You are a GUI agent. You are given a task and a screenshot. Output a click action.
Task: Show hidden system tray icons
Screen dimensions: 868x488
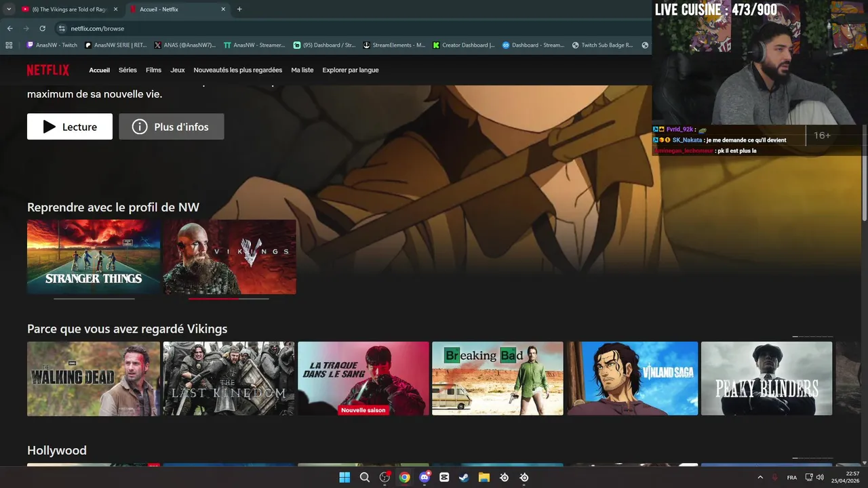click(759, 477)
